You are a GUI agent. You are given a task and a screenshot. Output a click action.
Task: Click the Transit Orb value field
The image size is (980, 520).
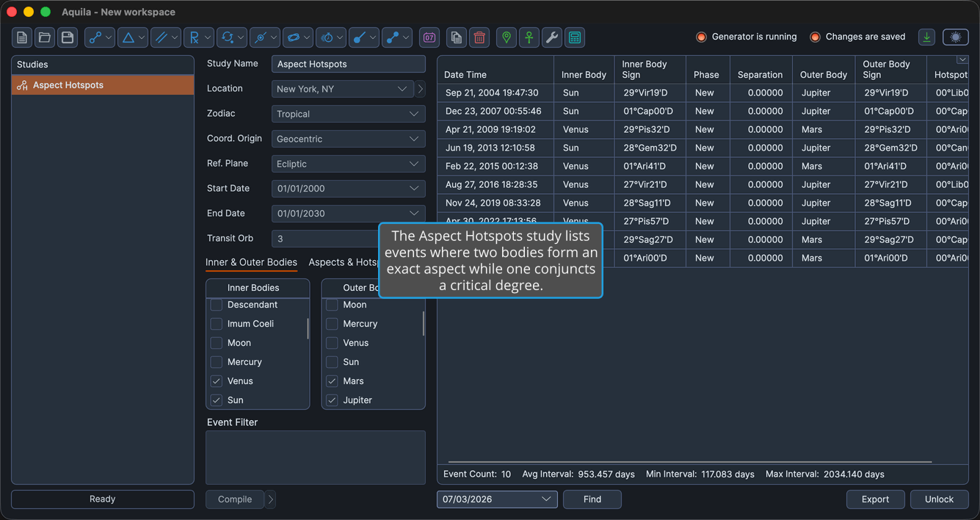click(x=325, y=239)
